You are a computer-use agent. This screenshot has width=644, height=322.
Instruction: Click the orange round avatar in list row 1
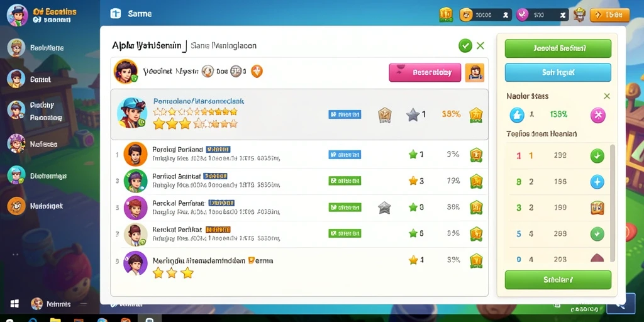[x=135, y=154]
